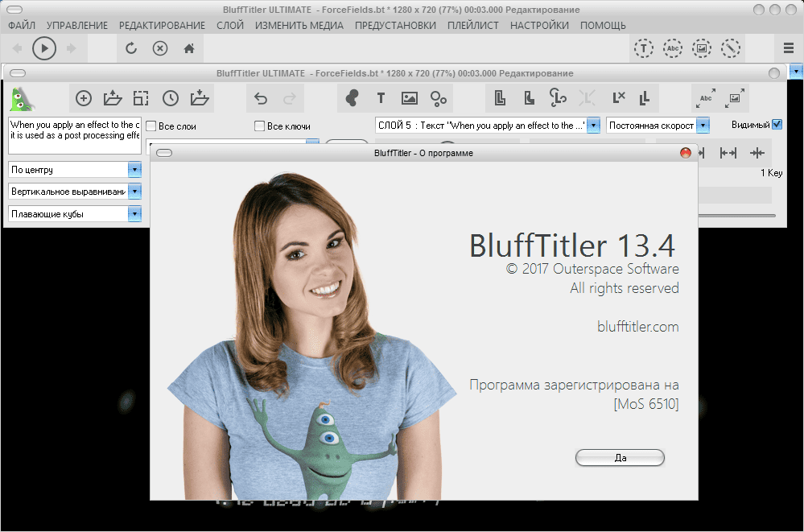Go to next key with forward arrow
The height and width of the screenshot is (532, 804).
point(72,48)
